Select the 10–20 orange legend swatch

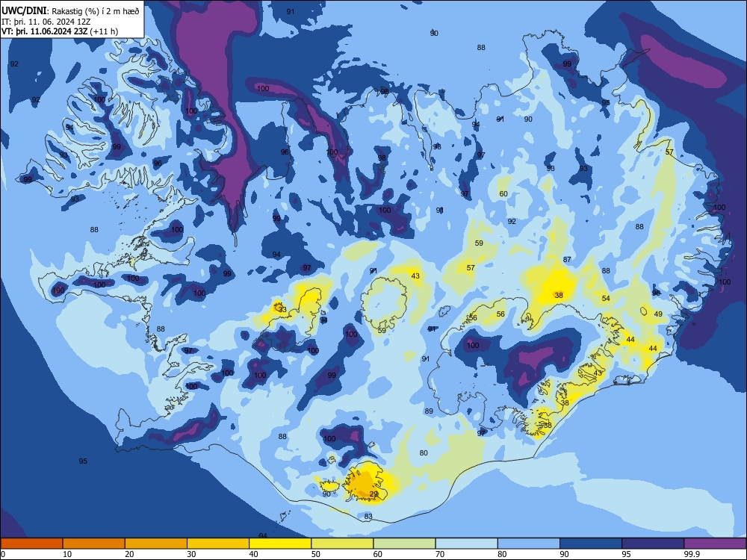[x=94, y=544]
